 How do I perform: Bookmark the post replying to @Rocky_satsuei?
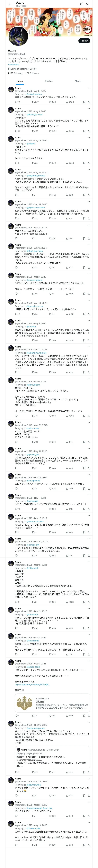tap(84, 131)
